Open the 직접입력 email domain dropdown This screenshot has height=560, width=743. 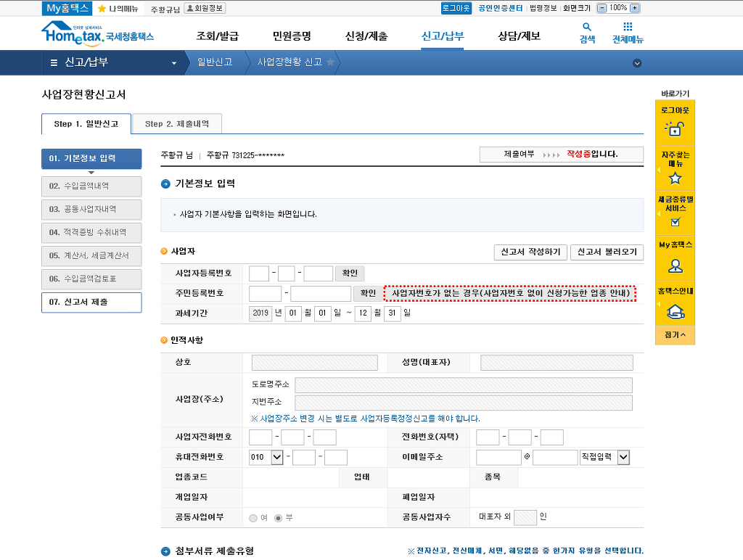point(623,458)
